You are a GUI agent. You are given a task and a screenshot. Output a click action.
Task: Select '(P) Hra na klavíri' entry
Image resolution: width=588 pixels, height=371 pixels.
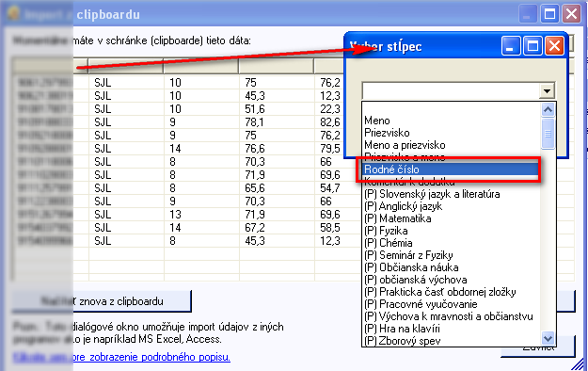pos(402,329)
